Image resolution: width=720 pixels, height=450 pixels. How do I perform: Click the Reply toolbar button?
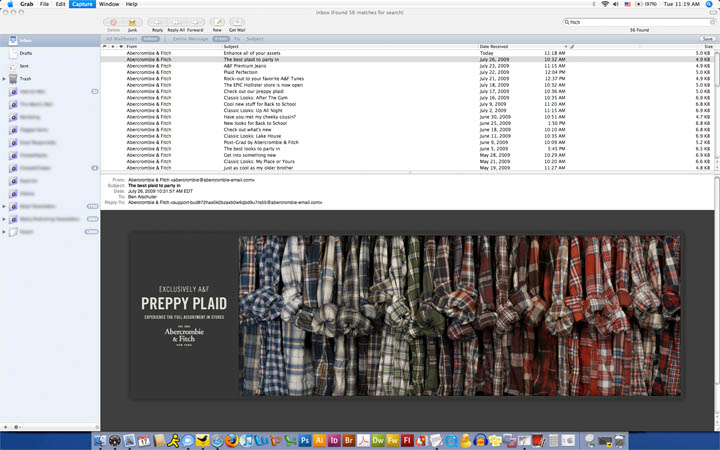click(x=157, y=22)
